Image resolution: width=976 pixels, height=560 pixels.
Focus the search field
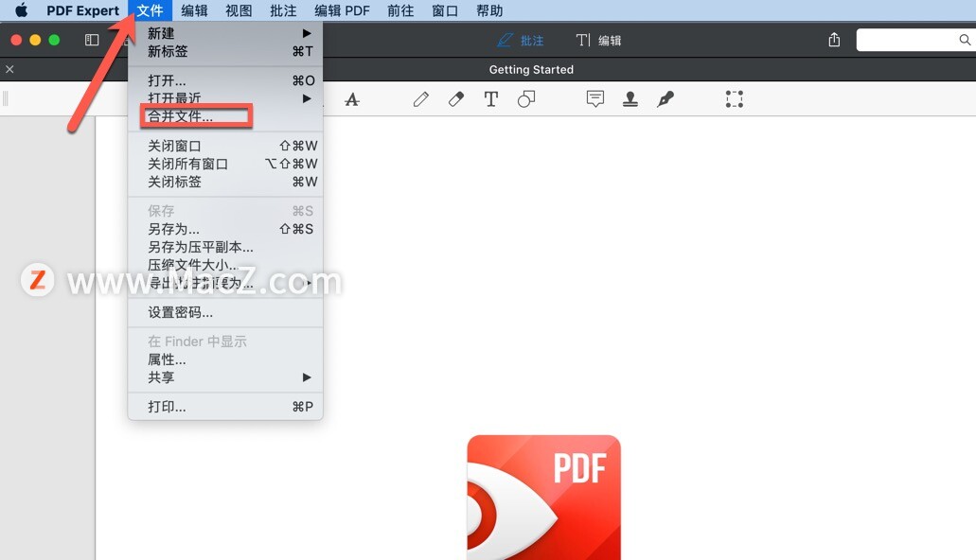coord(915,40)
